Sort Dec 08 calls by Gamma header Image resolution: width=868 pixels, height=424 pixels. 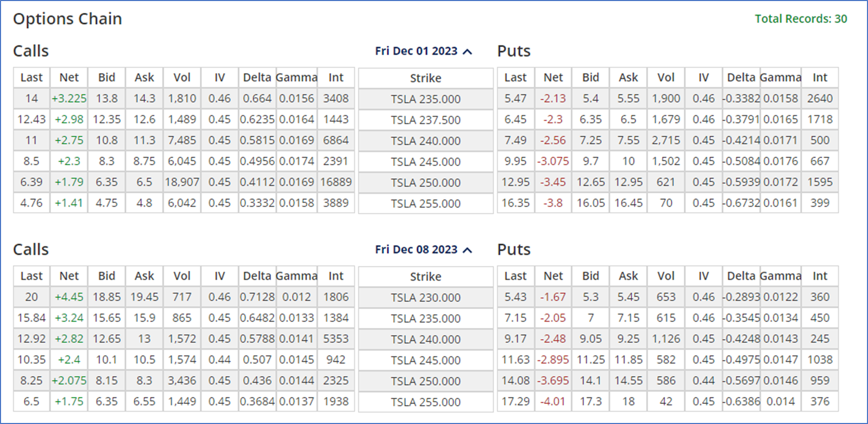(296, 276)
